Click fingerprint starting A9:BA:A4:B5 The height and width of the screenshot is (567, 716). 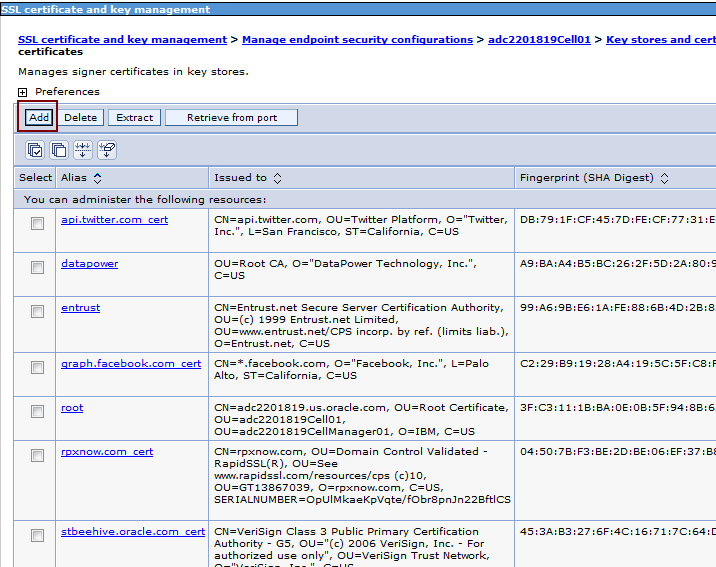click(617, 263)
